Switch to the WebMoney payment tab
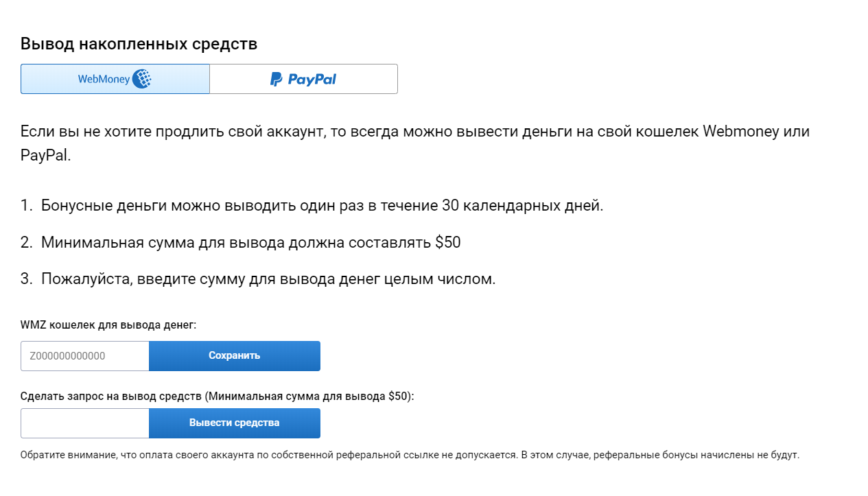The image size is (868, 496). coord(115,79)
